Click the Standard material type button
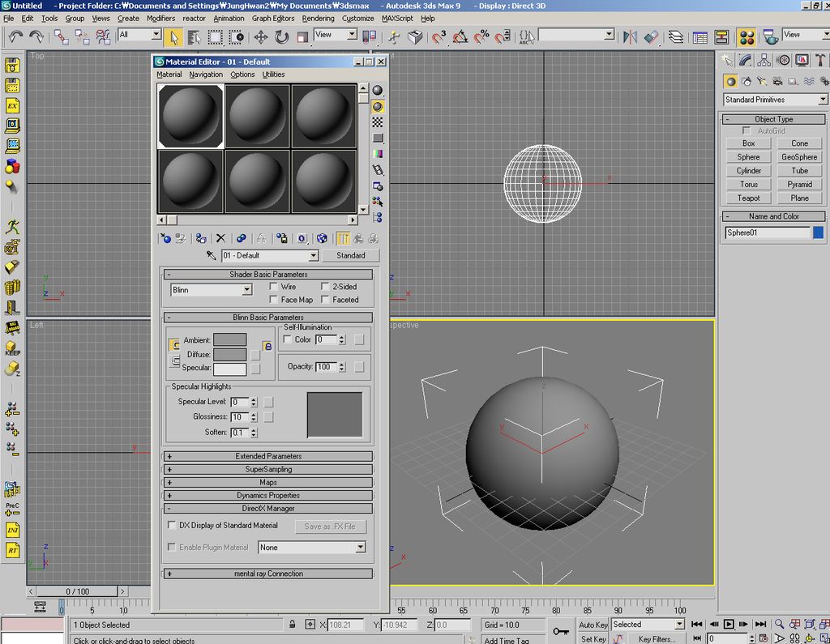Viewport: 830px width, 644px height. 350,256
